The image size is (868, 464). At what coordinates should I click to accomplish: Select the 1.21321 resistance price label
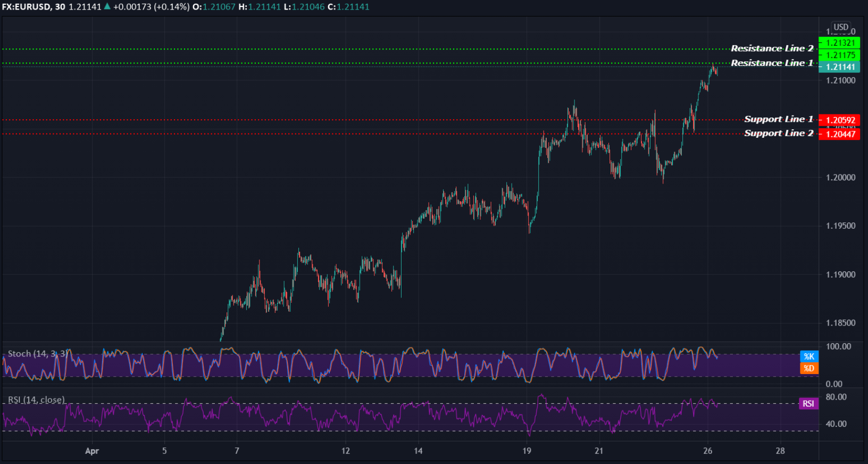pyautogui.click(x=839, y=43)
